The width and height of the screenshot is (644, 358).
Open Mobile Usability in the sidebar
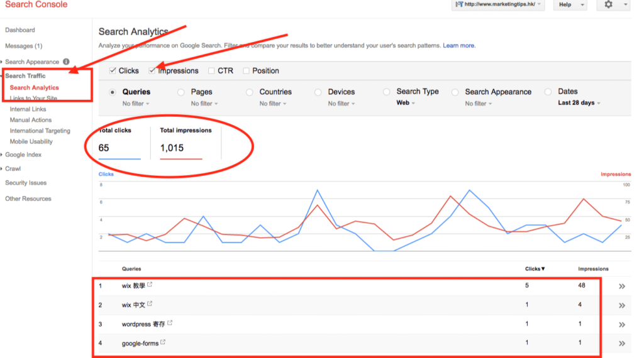(31, 141)
